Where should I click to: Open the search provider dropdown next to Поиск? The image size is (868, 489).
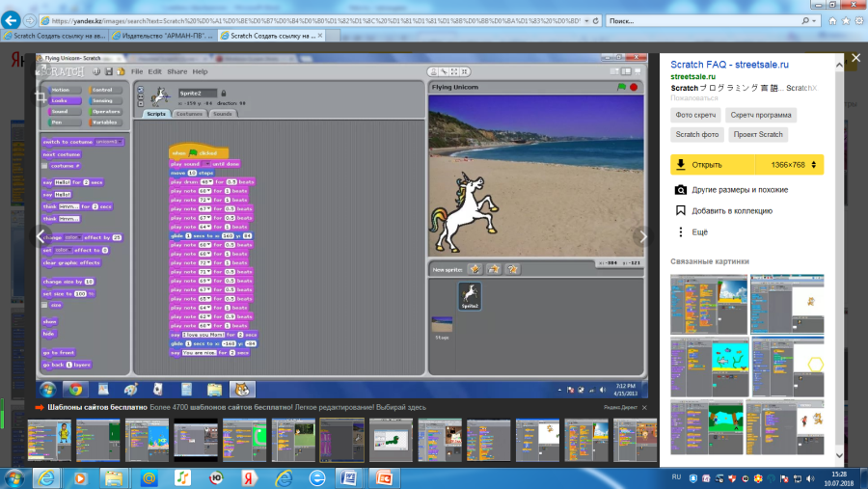814,21
